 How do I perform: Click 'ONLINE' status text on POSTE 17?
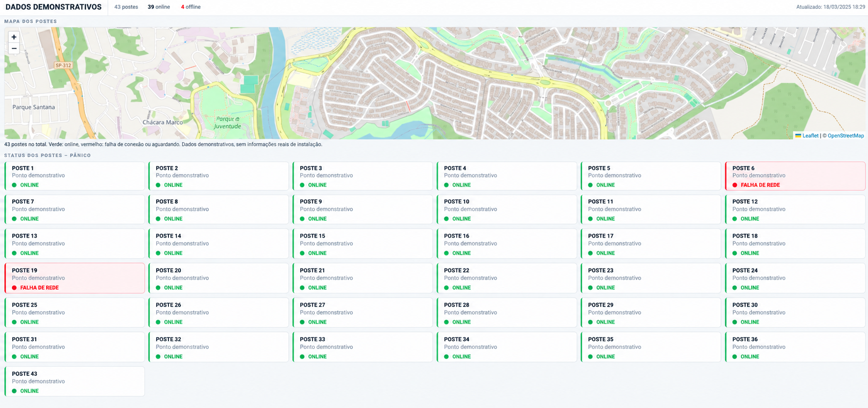coord(606,253)
